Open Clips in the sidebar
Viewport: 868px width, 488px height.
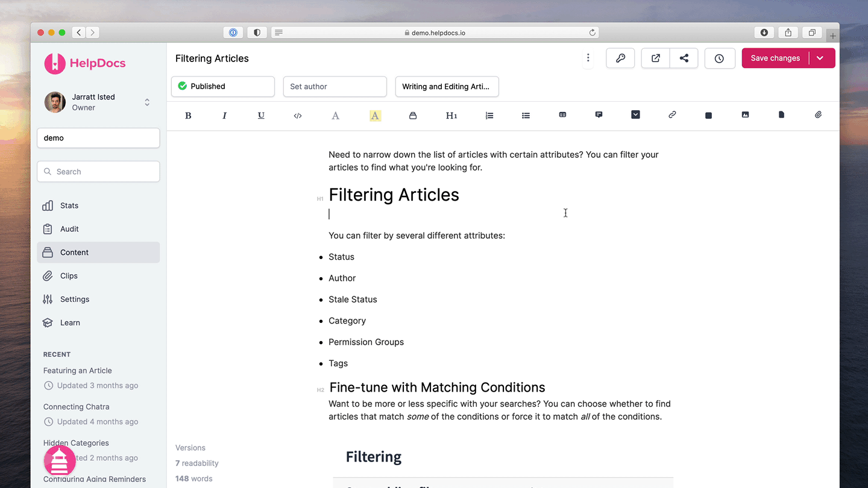tap(98, 276)
